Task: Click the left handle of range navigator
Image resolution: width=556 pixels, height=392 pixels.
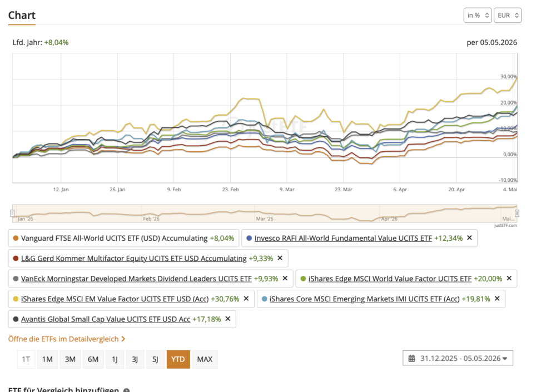Action: pos(12,213)
